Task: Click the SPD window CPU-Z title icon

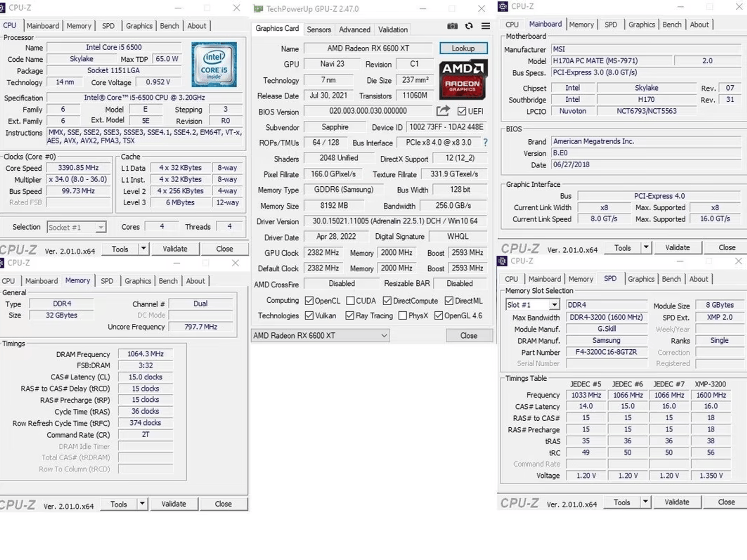Action: (x=502, y=261)
